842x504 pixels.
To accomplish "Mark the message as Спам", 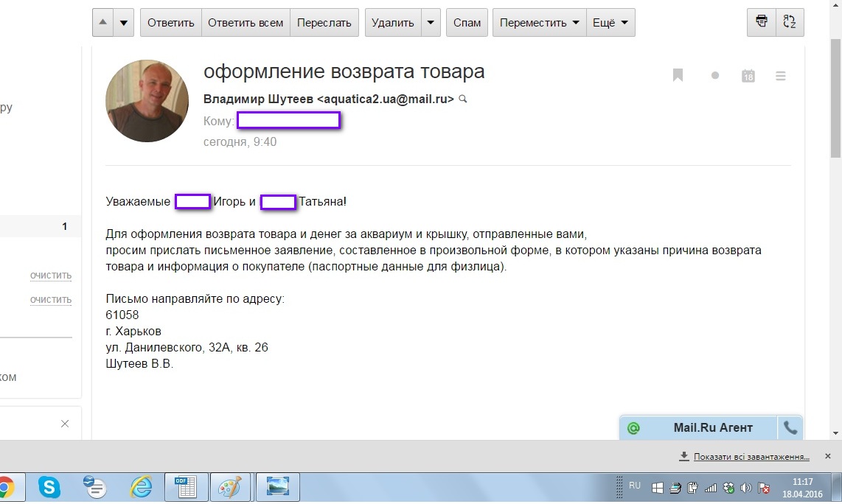I will (467, 22).
